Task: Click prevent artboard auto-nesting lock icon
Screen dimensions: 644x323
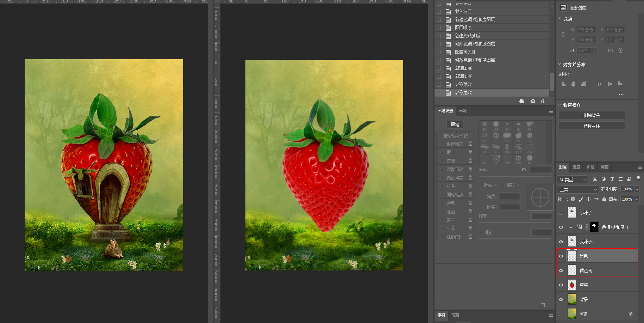Action: click(x=596, y=199)
